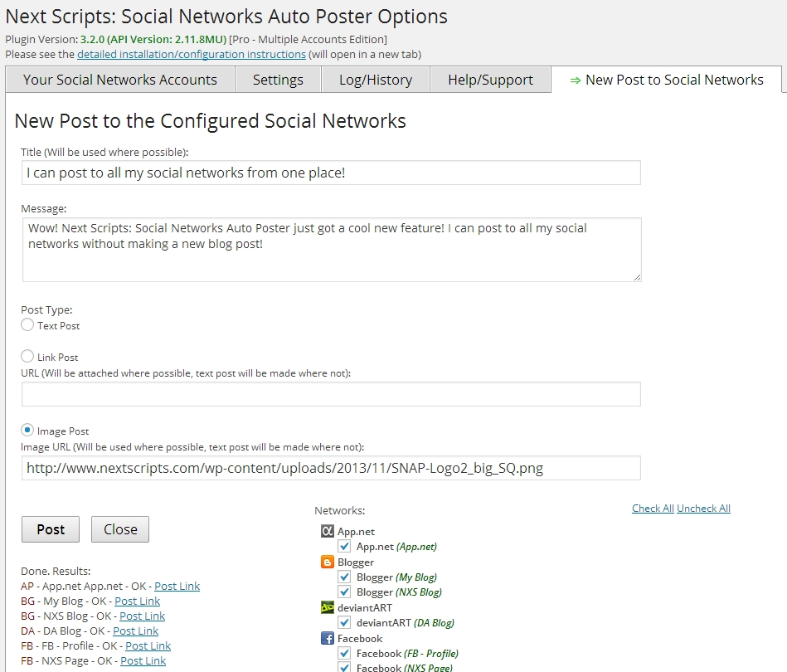Image resolution: width=787 pixels, height=672 pixels.
Task: Open Your Social Networks Accounts tab
Action: 120,80
